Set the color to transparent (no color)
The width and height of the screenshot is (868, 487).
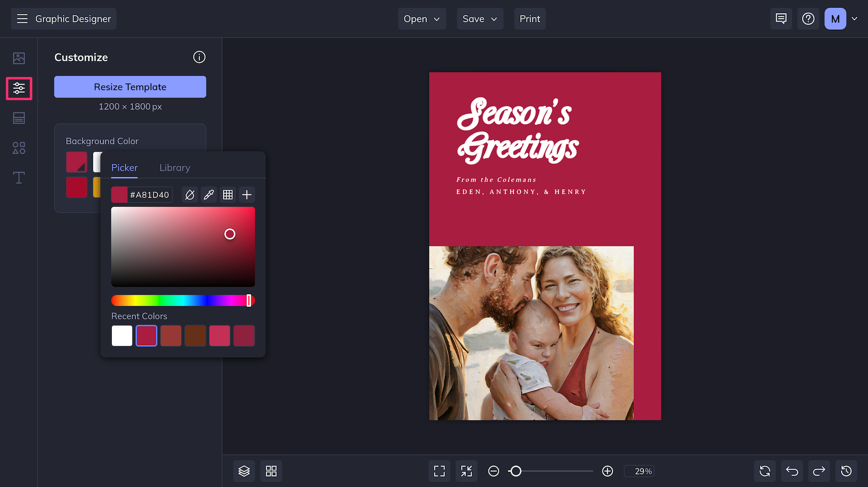[x=190, y=195]
